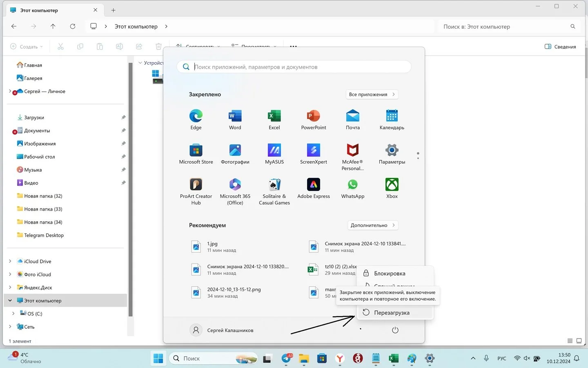The image size is (588, 368).
Task: Open Музыка folder in sidebar
Action: tap(33, 170)
